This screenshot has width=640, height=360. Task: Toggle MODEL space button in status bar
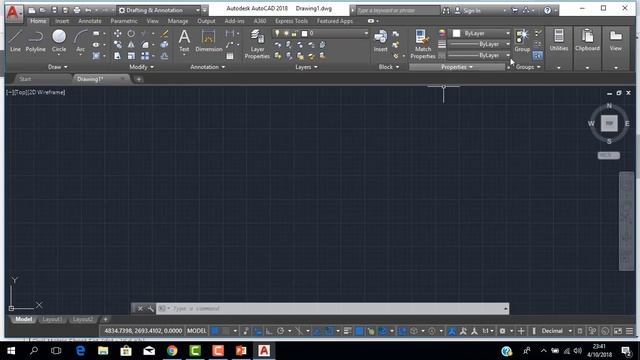pyautogui.click(x=197, y=331)
